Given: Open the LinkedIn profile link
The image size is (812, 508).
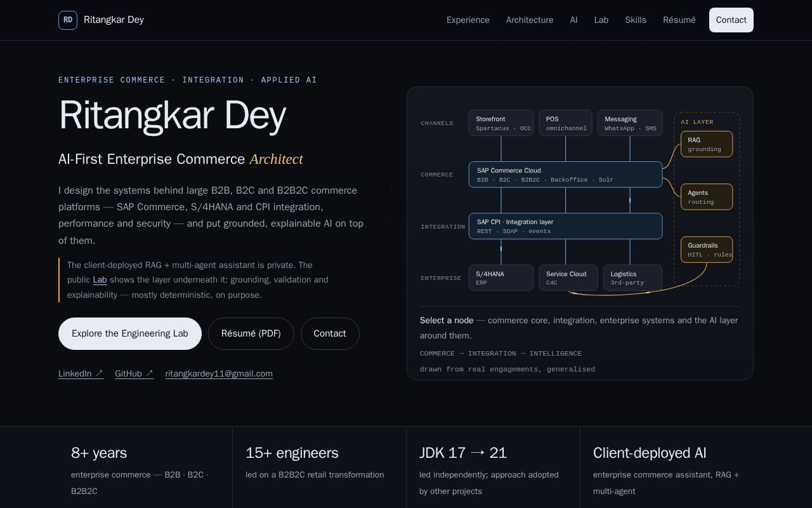Looking at the screenshot, I should tap(81, 373).
